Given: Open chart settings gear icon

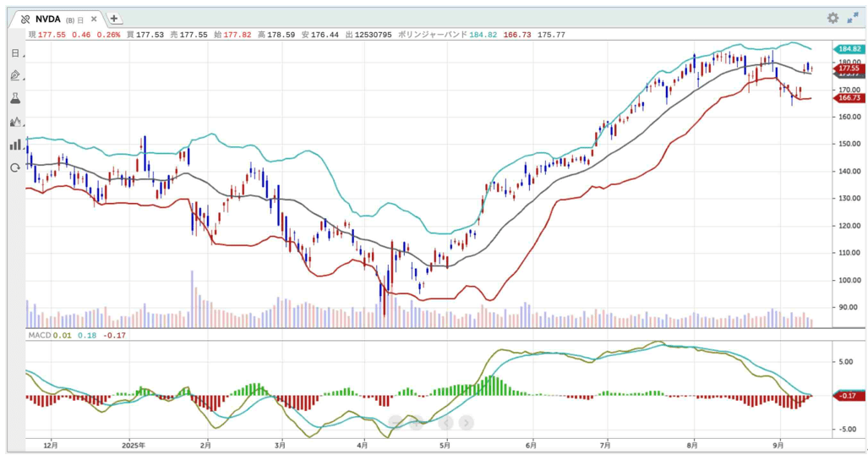Looking at the screenshot, I should click(833, 18).
